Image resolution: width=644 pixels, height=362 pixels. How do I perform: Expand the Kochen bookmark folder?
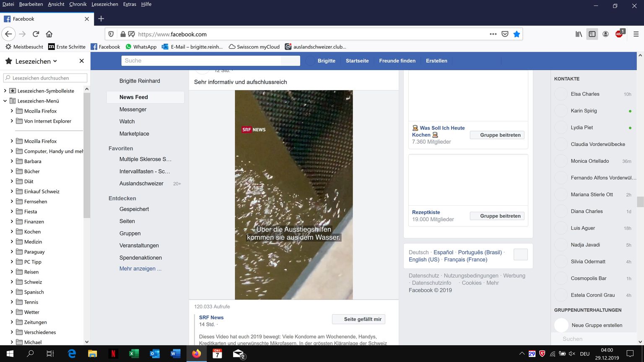[x=12, y=232]
